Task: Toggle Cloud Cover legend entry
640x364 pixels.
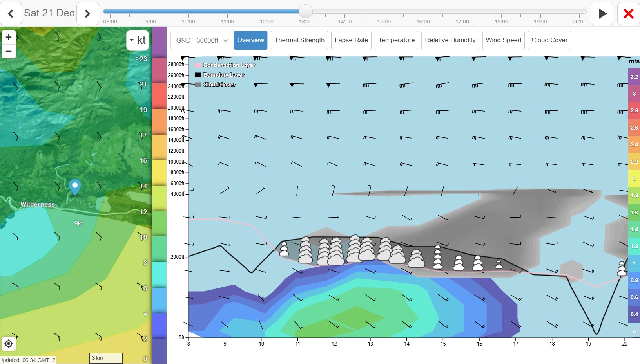Action: [x=216, y=85]
